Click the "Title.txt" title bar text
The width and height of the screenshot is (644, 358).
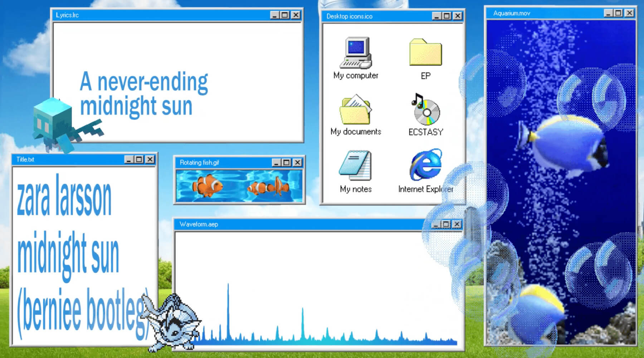click(x=25, y=159)
